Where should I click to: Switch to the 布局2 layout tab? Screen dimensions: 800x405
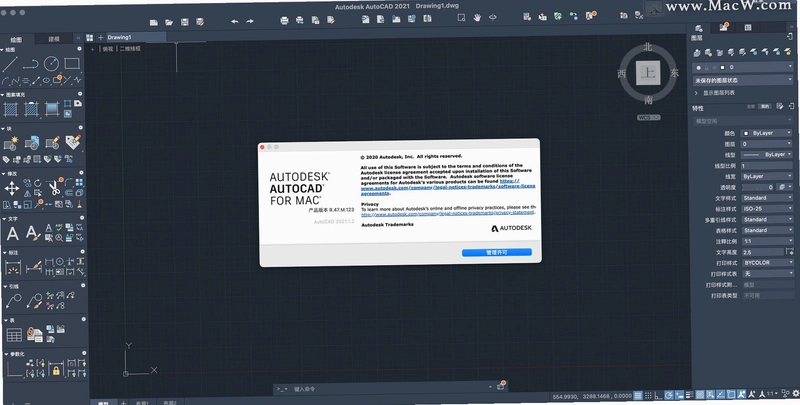click(170, 402)
